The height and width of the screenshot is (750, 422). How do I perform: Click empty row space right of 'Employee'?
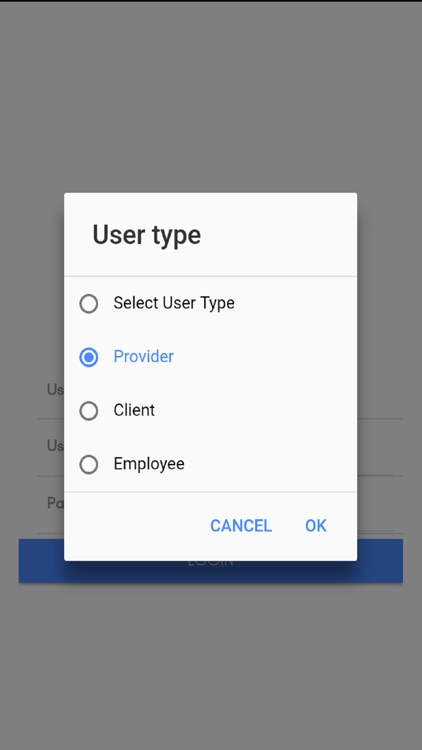(x=268, y=464)
